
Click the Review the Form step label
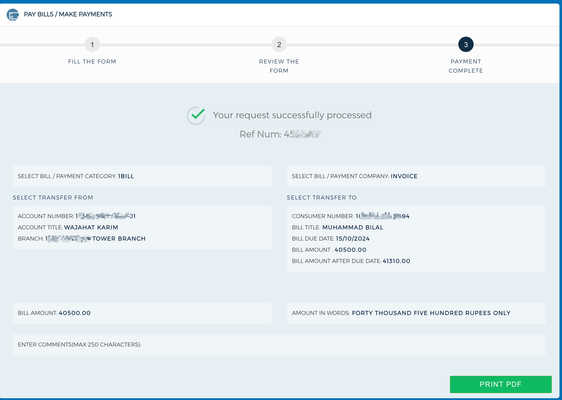click(279, 66)
